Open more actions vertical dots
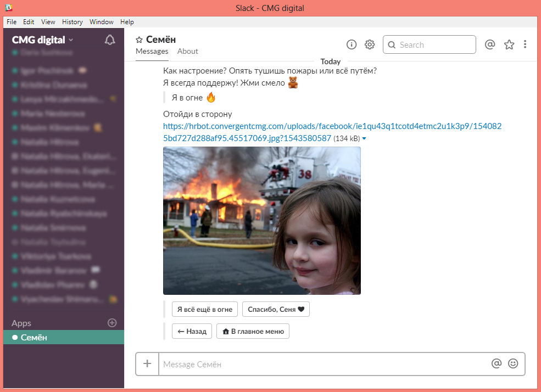Image resolution: width=541 pixels, height=392 pixels. (525, 44)
